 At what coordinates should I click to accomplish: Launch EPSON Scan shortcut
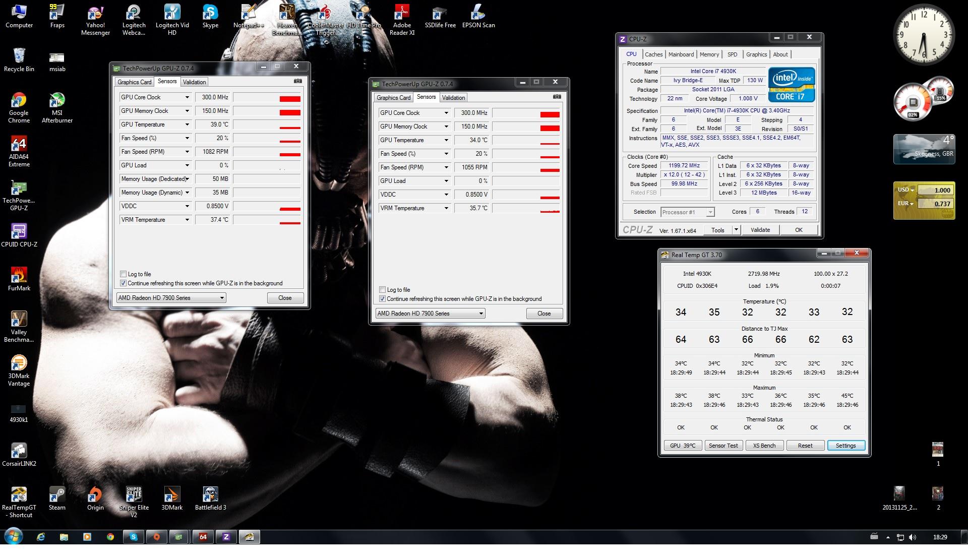tap(478, 17)
